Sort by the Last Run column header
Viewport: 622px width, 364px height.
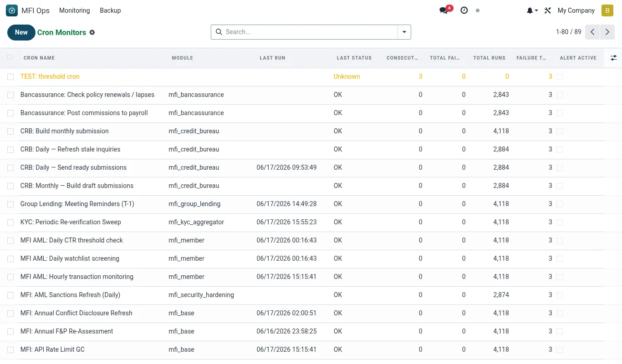point(272,58)
